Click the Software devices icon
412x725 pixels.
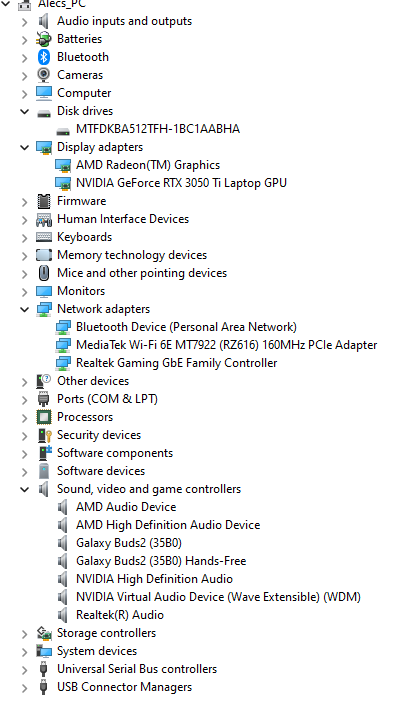tap(43, 472)
